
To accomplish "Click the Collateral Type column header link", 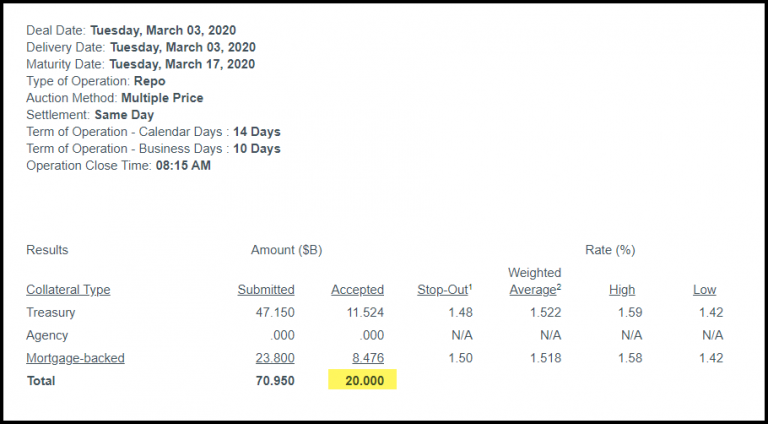I will [68, 290].
